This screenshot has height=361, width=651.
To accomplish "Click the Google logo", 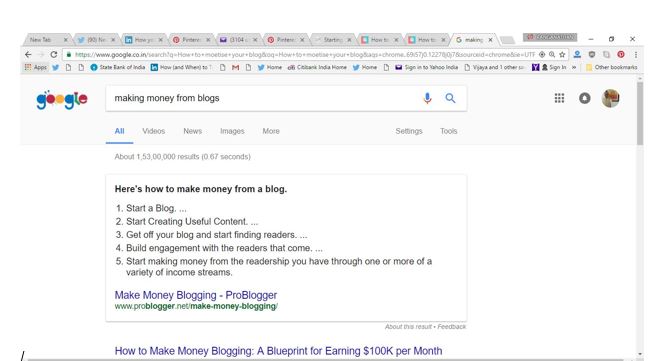I will 62,99.
